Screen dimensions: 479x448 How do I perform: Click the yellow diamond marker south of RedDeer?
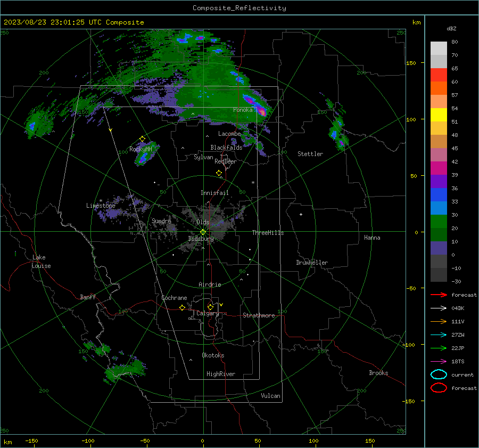[x=219, y=173]
